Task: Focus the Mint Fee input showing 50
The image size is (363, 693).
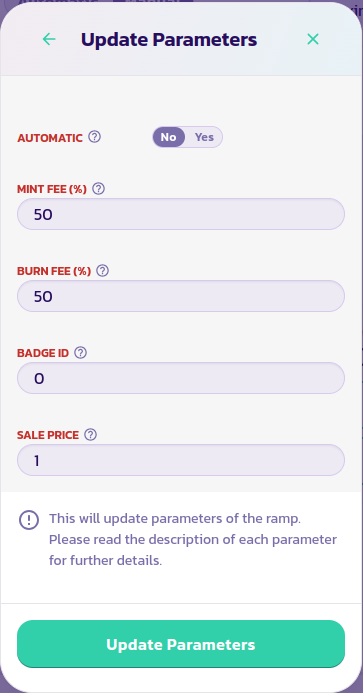Action: [x=181, y=214]
